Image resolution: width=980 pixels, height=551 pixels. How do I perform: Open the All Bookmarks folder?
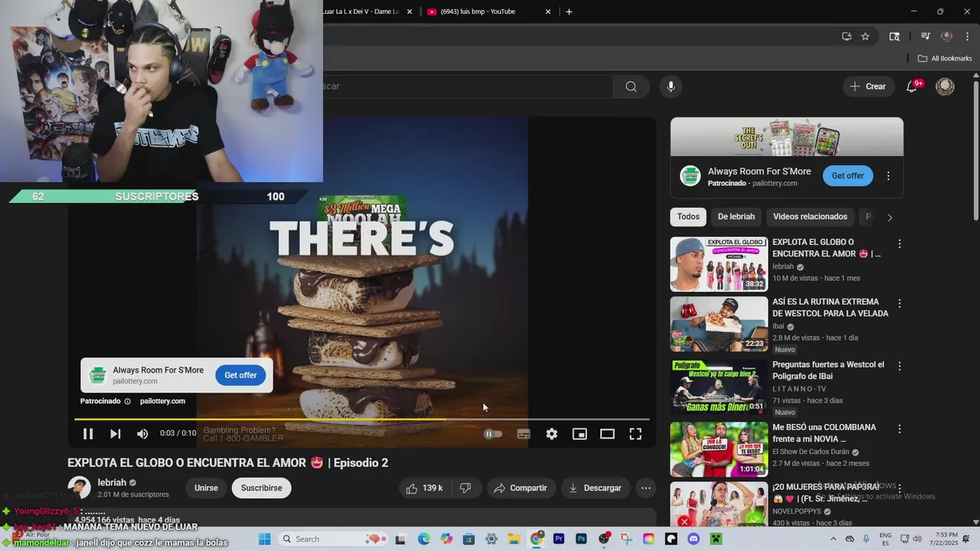pos(945,58)
